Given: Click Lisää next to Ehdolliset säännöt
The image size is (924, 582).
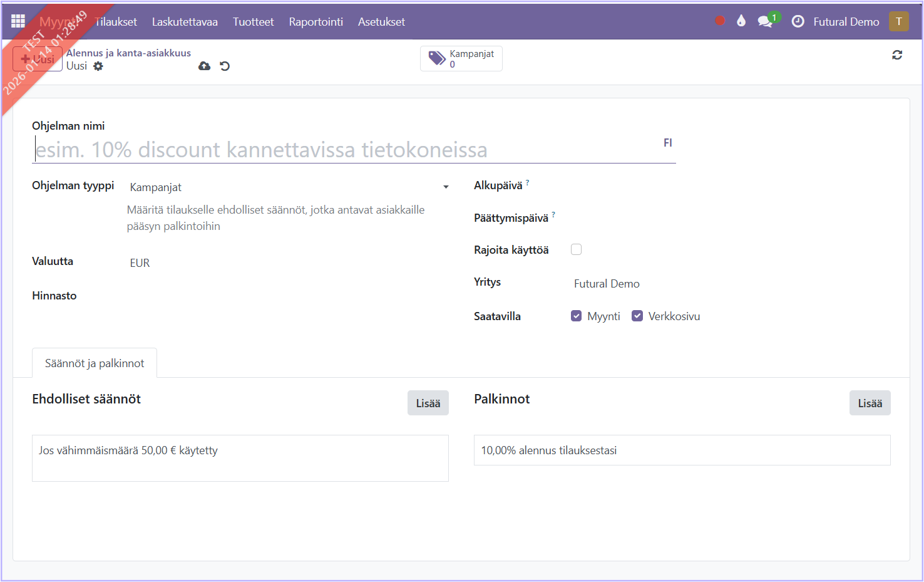Looking at the screenshot, I should tap(428, 403).
